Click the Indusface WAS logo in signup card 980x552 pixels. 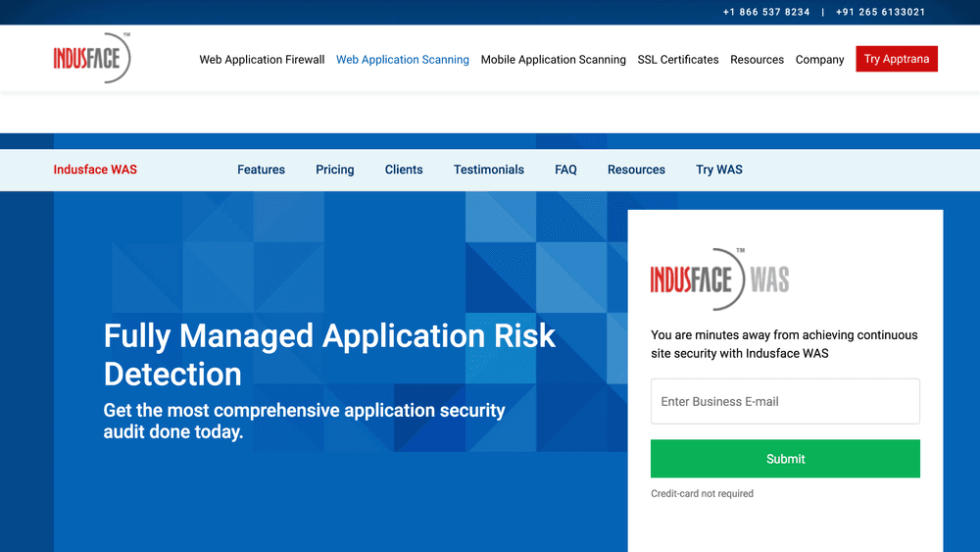719,278
